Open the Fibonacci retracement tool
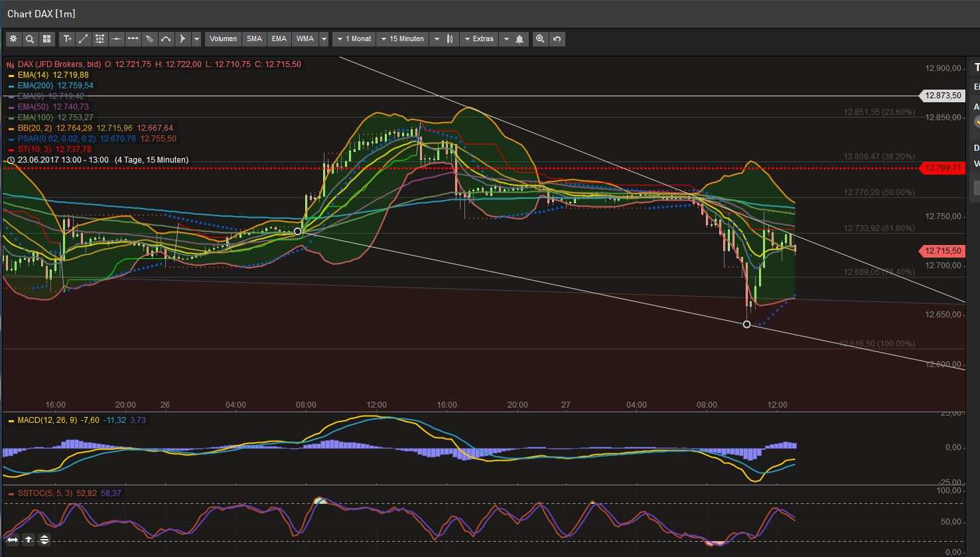This screenshot has height=557, width=980. click(x=100, y=39)
